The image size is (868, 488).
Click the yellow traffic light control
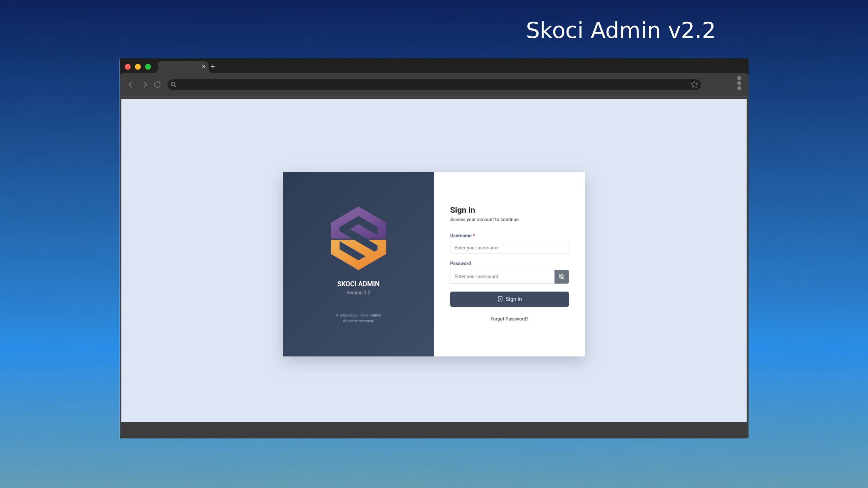(x=138, y=66)
